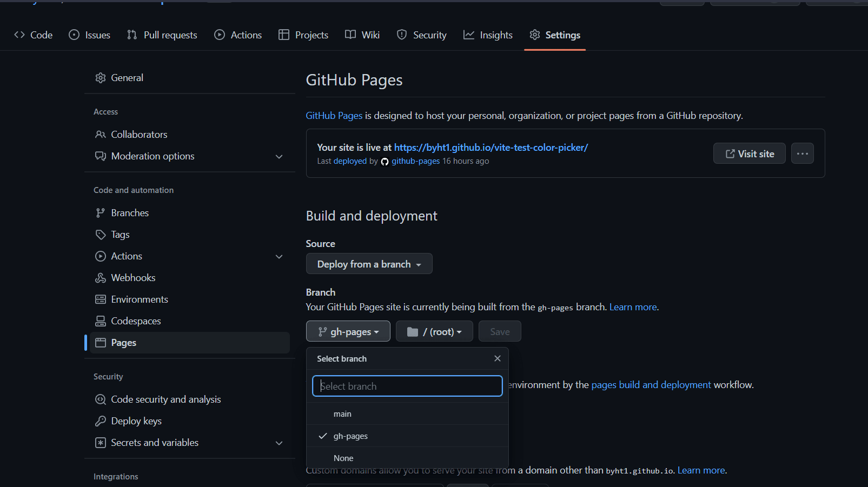This screenshot has width=868, height=487.
Task: Expand the Secrets and variables chevron
Action: click(279, 443)
